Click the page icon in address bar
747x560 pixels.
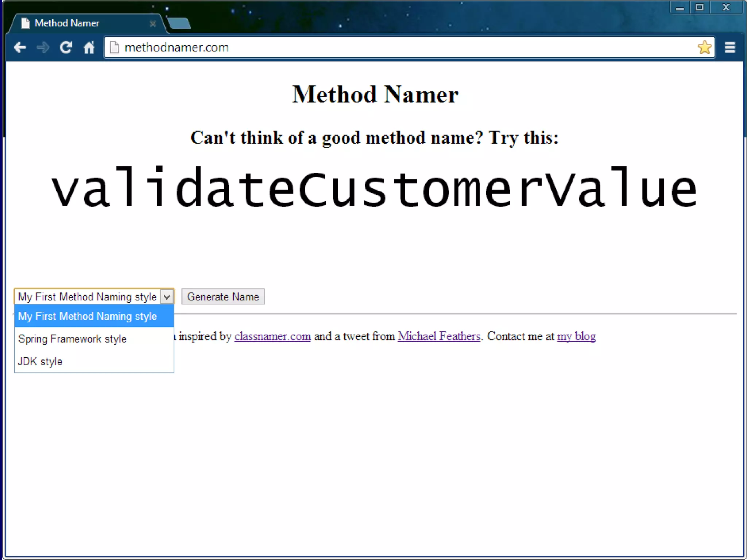tap(114, 47)
